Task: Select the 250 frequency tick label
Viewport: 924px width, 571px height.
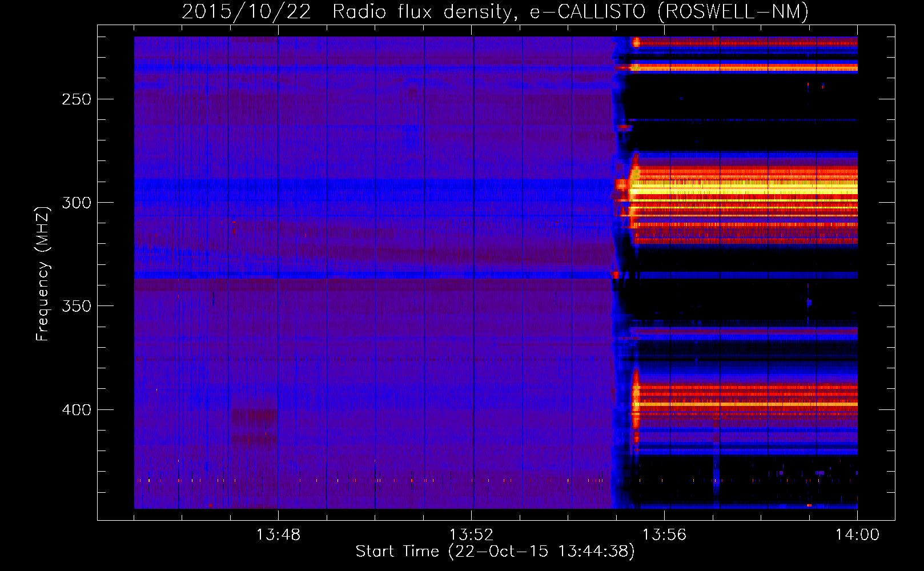Action: pyautogui.click(x=76, y=99)
